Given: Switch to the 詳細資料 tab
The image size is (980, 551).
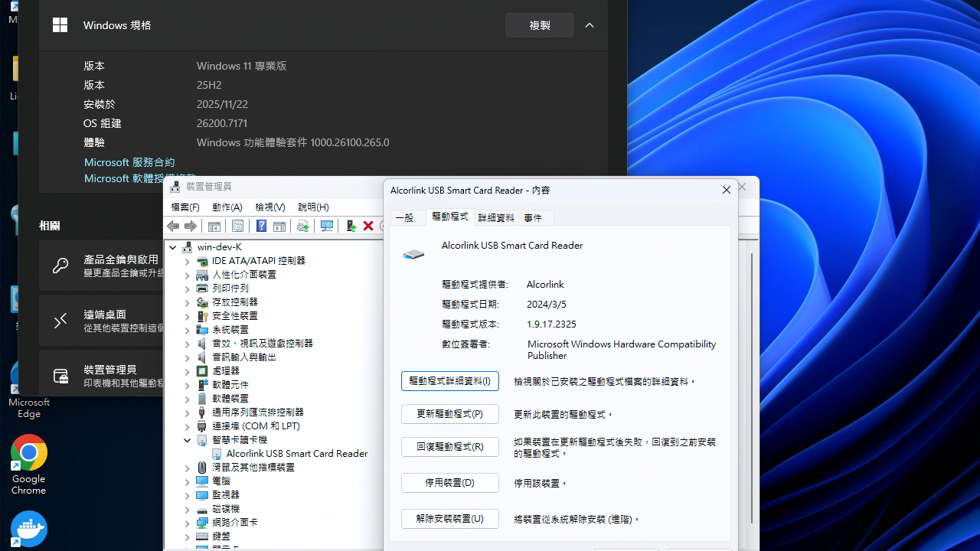Looking at the screenshot, I should coord(495,217).
